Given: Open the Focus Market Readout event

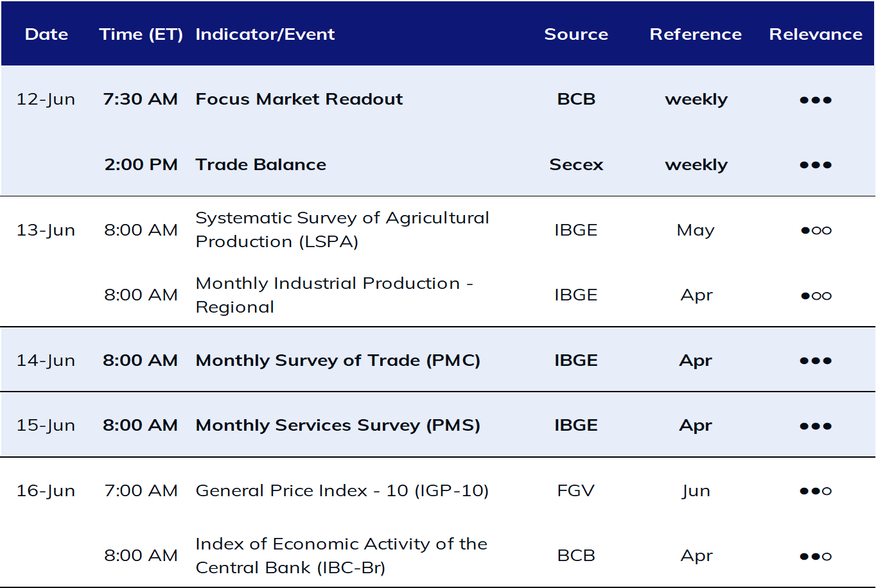Looking at the screenshot, I should (x=299, y=99).
